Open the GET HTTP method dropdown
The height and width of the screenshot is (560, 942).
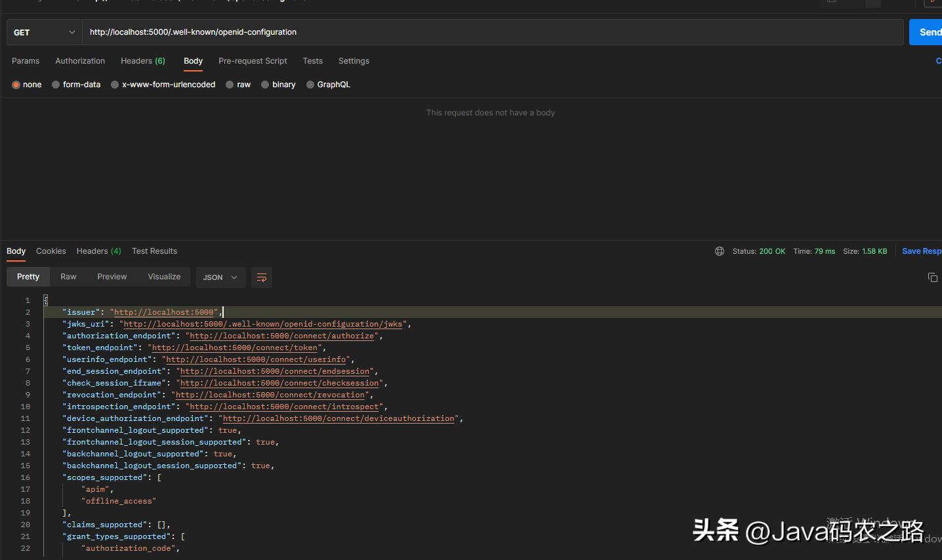pyautogui.click(x=44, y=32)
